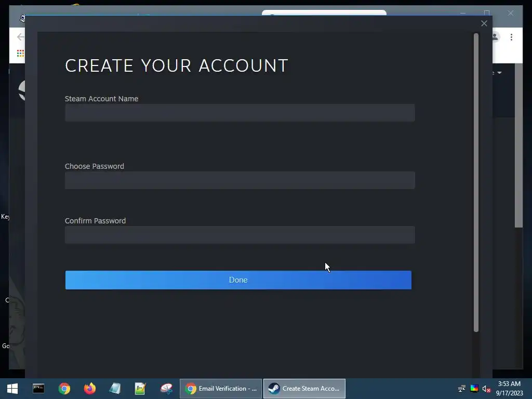
Task: Close the Create Your Account dialog
Action: click(x=484, y=23)
